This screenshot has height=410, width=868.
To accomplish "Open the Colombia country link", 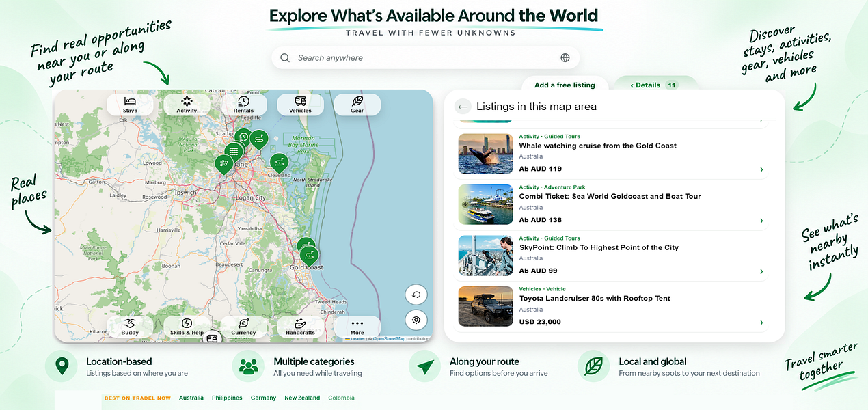I will pyautogui.click(x=341, y=398).
